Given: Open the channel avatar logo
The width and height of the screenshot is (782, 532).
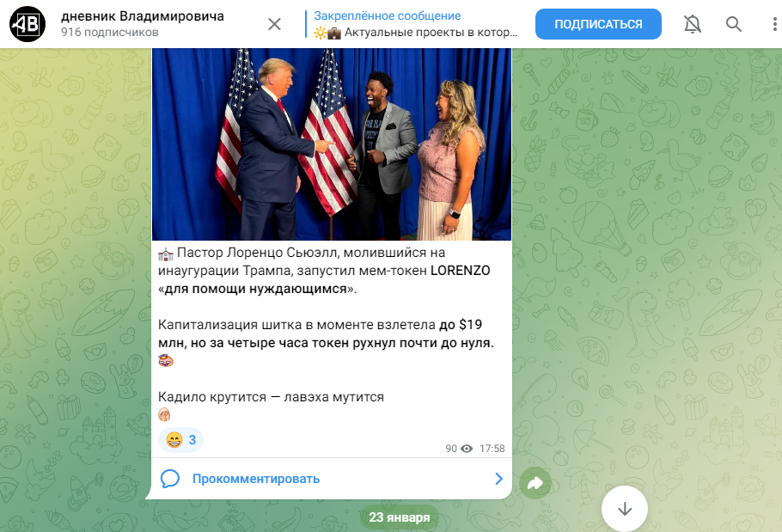Looking at the screenshot, I should 27,24.
